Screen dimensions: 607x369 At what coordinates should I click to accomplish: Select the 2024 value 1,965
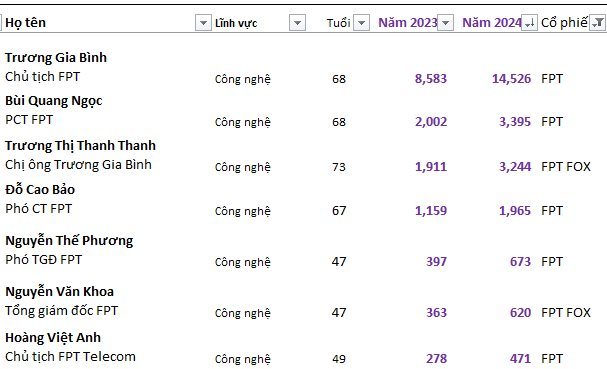tap(515, 211)
